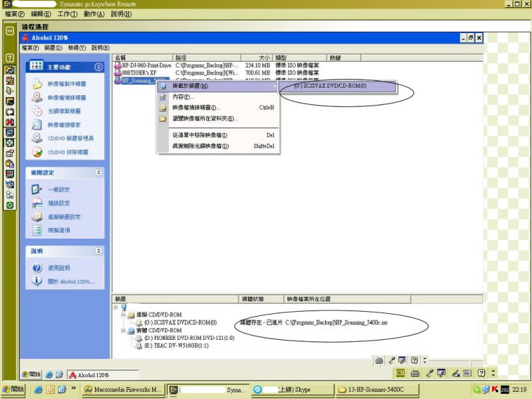The width and height of the screenshot is (532, 399).
Task: Open pcAnywhere 工作(T) menu
Action: click(67, 14)
